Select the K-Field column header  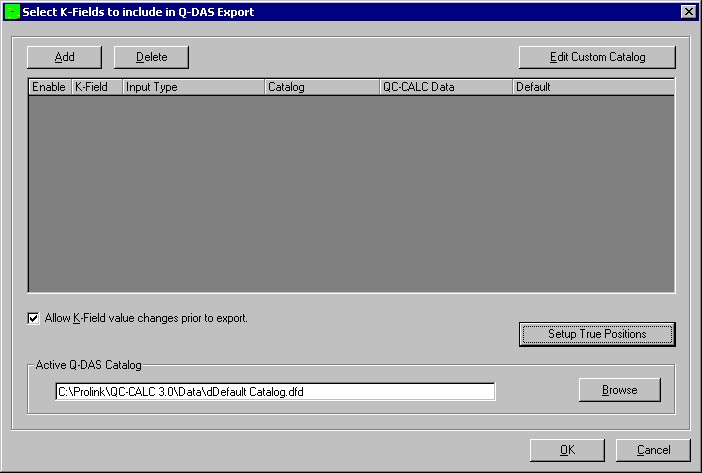pyautogui.click(x=97, y=87)
